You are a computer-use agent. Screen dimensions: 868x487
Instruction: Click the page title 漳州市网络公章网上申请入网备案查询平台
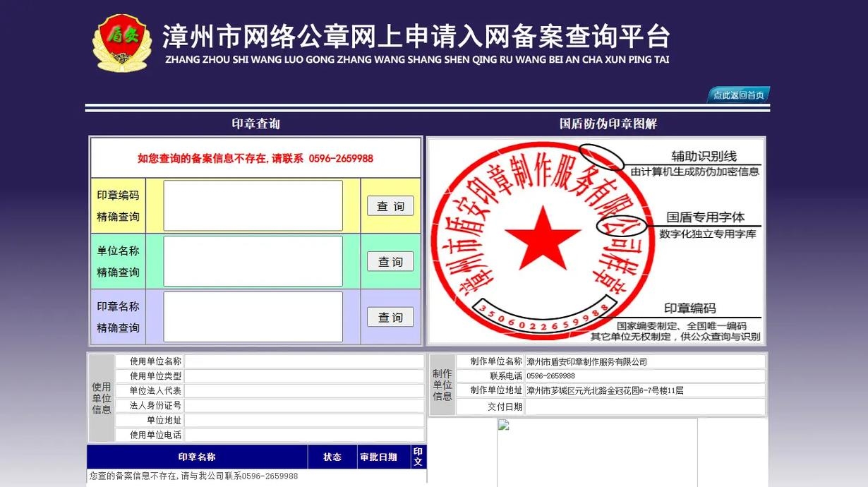[416, 36]
